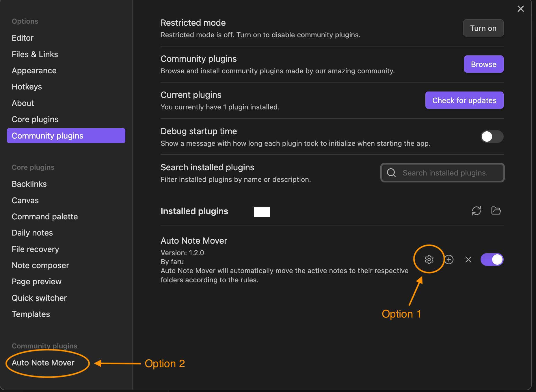Click the magnifier icon in plugin search
Screen dimensions: 536x392
pyautogui.click(x=391, y=173)
